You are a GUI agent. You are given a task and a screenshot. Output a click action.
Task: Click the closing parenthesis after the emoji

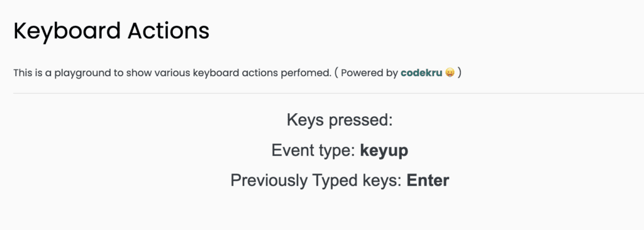coord(460,73)
